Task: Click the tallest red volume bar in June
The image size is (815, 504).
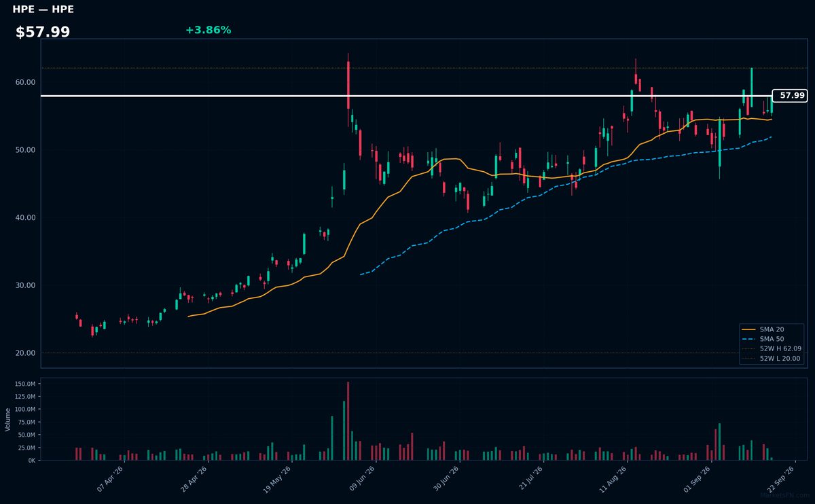Action: point(348,421)
